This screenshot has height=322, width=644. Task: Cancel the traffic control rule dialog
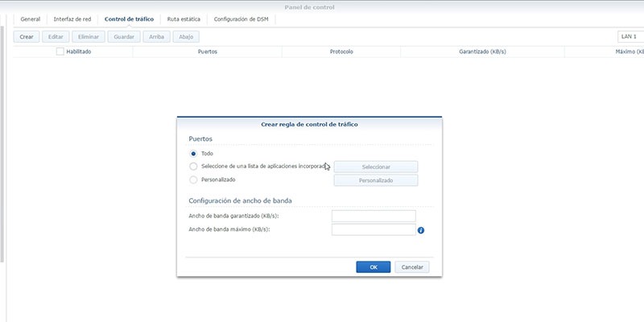pos(412,267)
